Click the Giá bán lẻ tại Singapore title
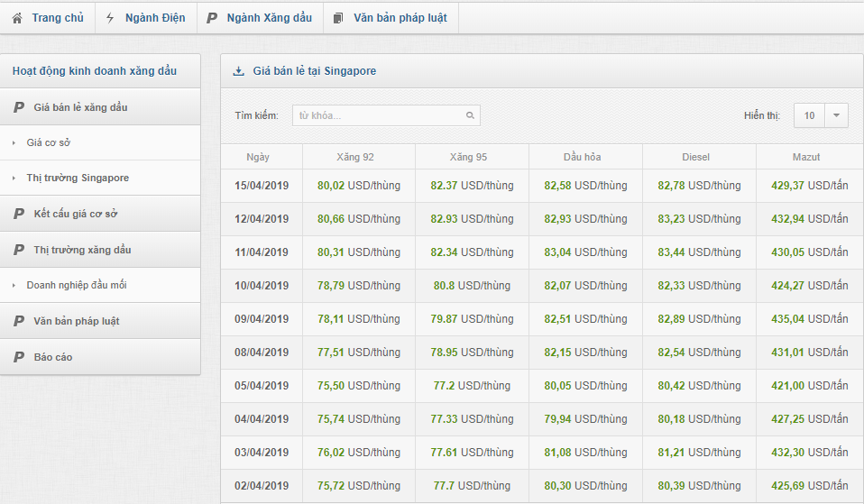The image size is (864, 504). [314, 71]
